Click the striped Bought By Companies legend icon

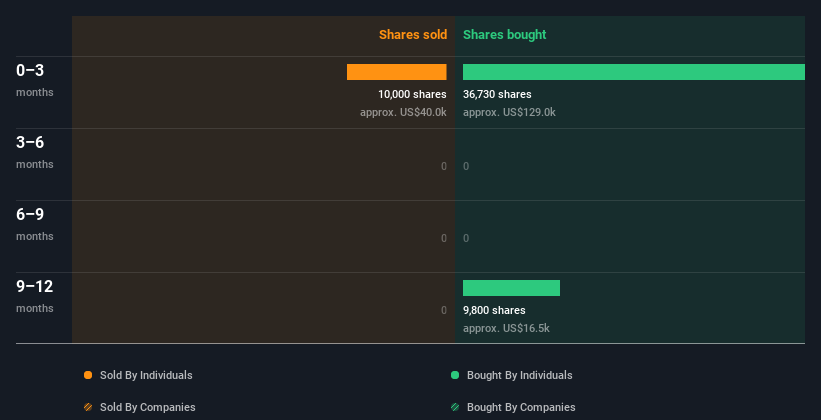[x=455, y=407]
